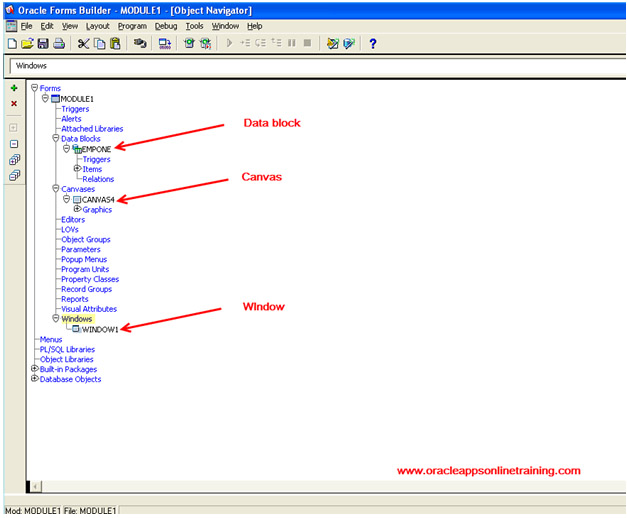The width and height of the screenshot is (627, 518).
Task: Click the Run Form toolbar icon
Action: tap(189, 43)
